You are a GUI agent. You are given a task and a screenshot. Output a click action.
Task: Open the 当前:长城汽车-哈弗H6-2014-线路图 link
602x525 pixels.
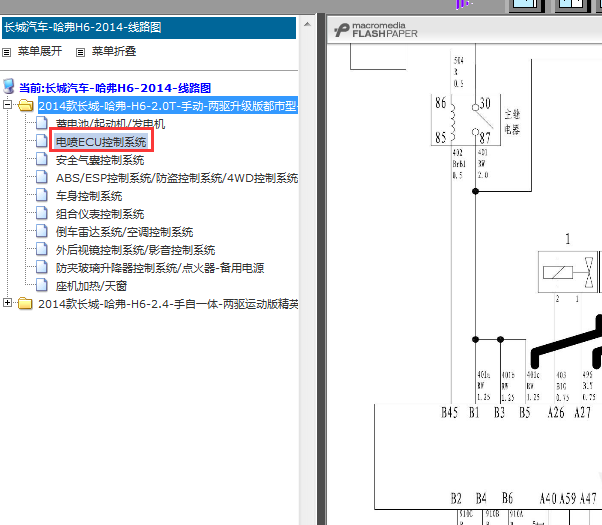pos(115,88)
